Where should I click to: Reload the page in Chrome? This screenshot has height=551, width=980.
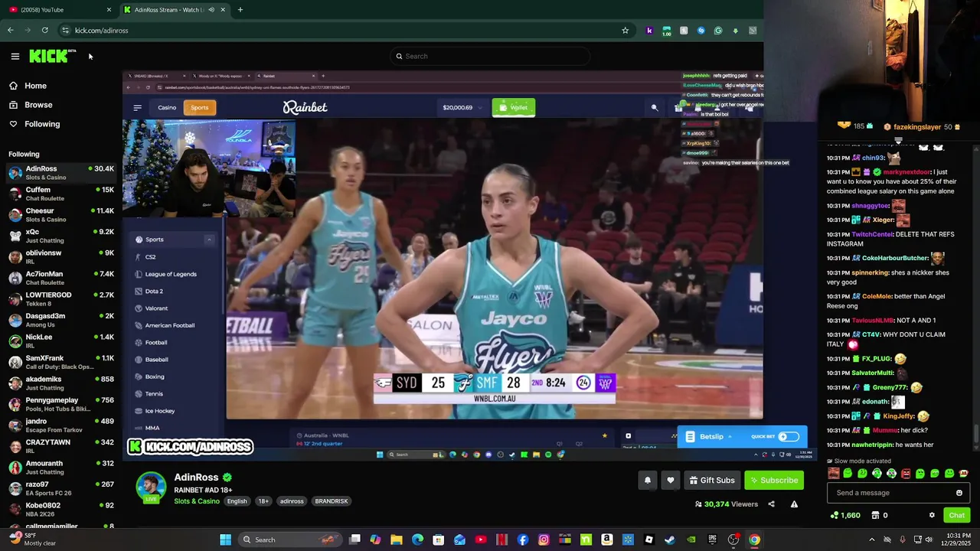45,31
